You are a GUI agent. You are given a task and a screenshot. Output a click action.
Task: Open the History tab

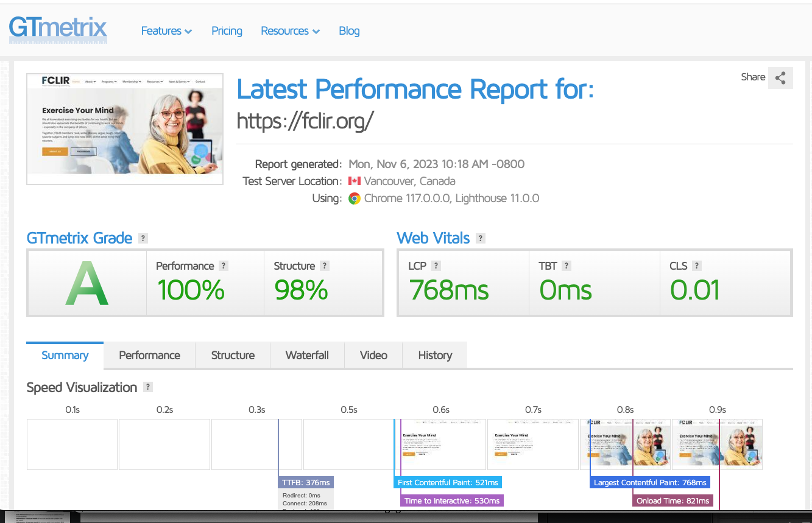click(x=434, y=355)
